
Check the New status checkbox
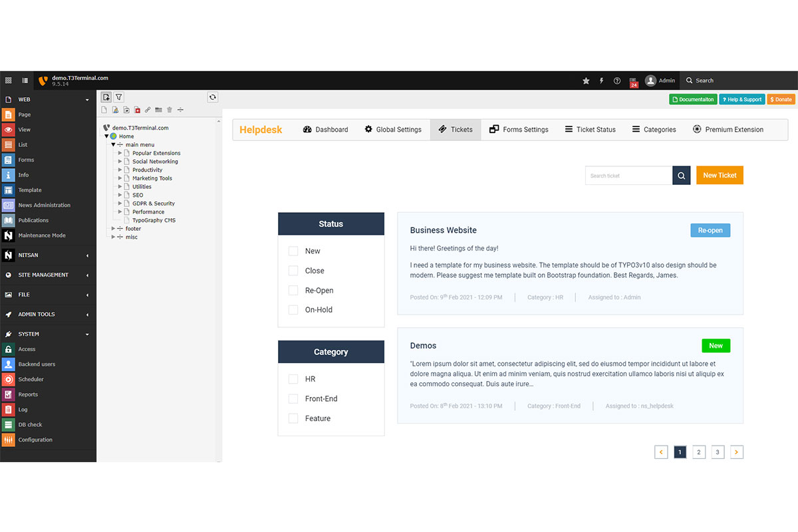pyautogui.click(x=293, y=251)
